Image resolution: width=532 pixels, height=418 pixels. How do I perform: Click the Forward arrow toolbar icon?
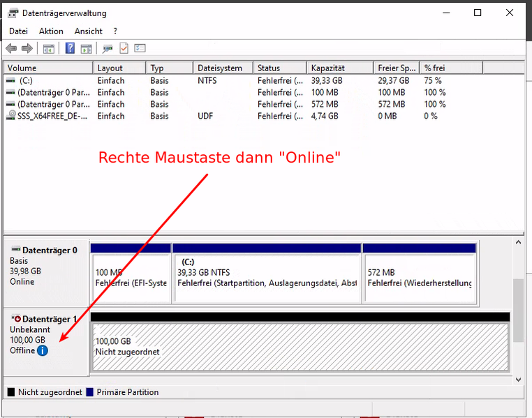tap(27, 48)
